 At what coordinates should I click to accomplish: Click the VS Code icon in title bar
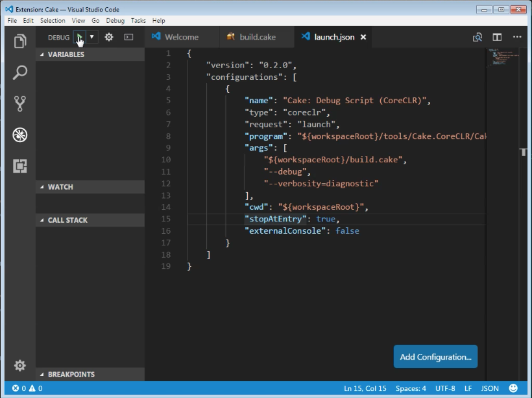(x=10, y=9)
